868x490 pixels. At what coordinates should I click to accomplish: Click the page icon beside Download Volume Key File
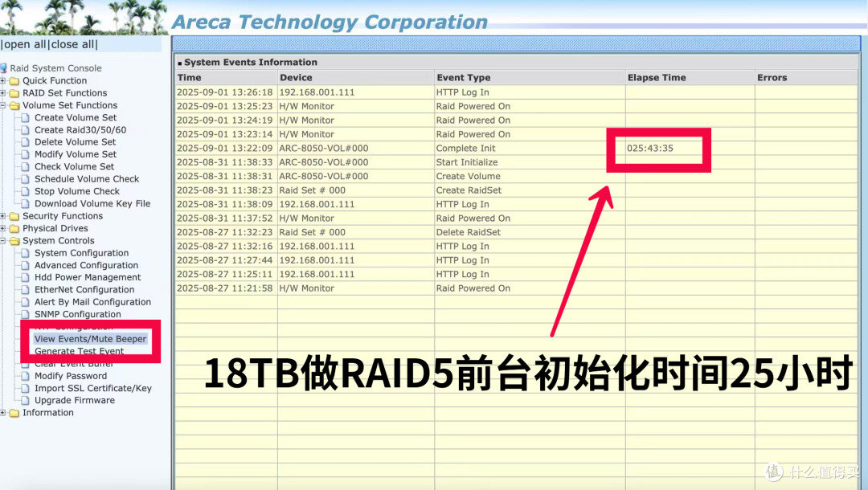[x=25, y=203]
